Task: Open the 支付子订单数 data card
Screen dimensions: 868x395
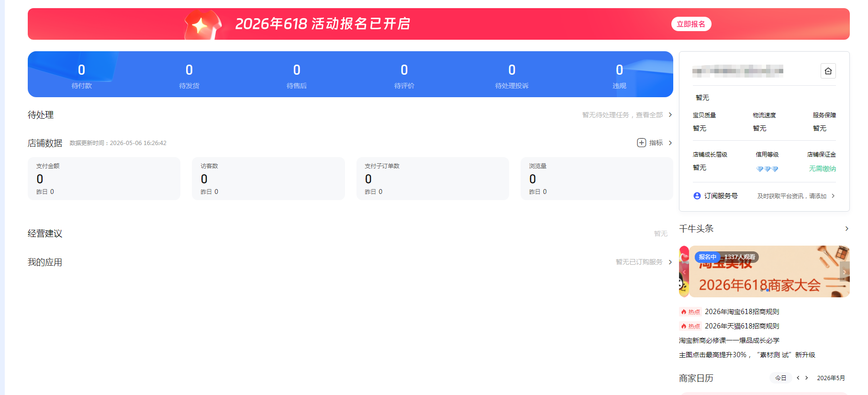Action: click(433, 179)
